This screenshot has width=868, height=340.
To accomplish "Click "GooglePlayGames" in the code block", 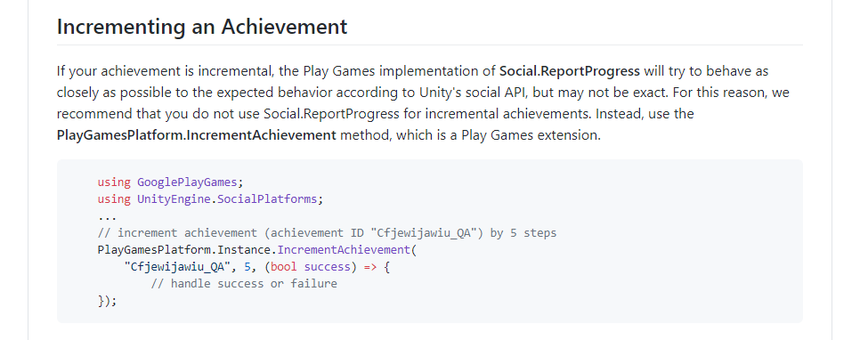I will pos(187,182).
